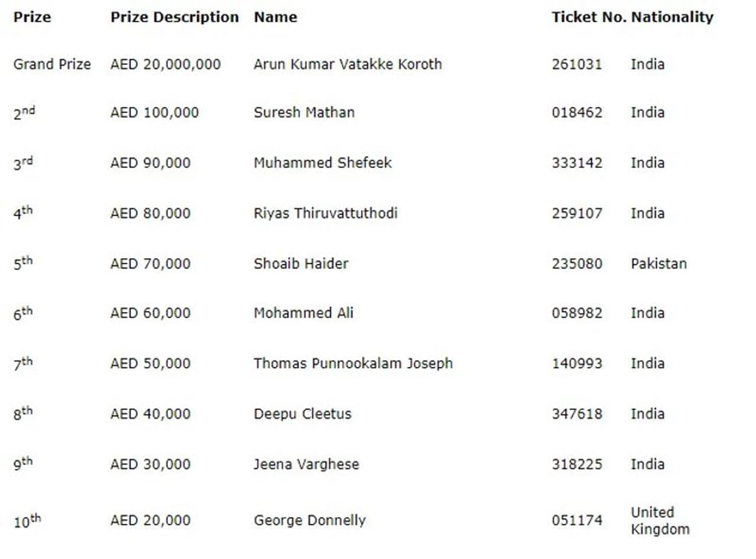756x559 pixels.
Task: Select the name Jeena Varghese
Action: tap(306, 464)
